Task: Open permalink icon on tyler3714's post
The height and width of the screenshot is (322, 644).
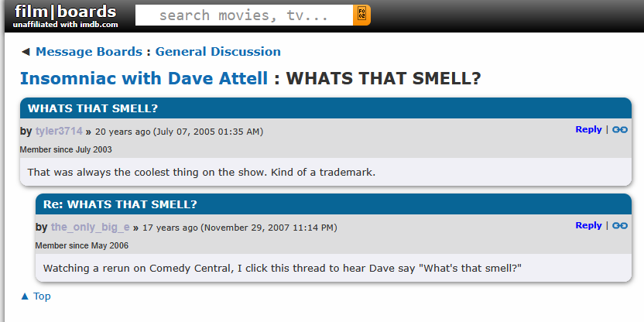Action: click(x=620, y=130)
